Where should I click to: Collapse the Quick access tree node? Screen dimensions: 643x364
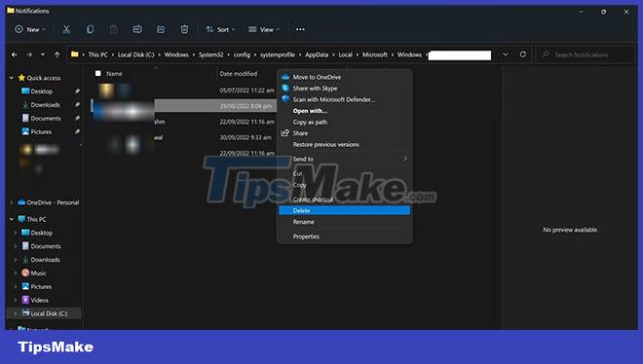(12, 78)
